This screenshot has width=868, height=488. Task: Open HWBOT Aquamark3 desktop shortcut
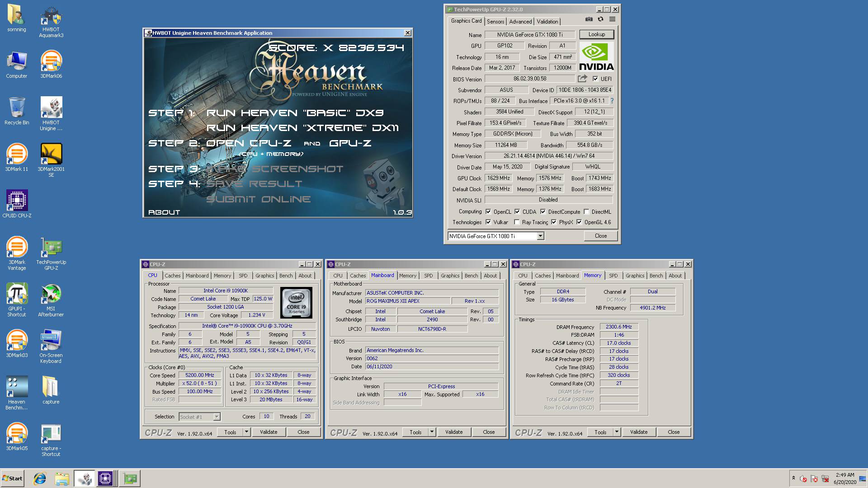coord(51,21)
